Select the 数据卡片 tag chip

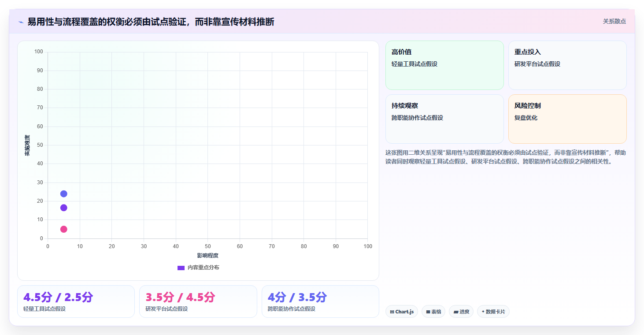coord(493,312)
